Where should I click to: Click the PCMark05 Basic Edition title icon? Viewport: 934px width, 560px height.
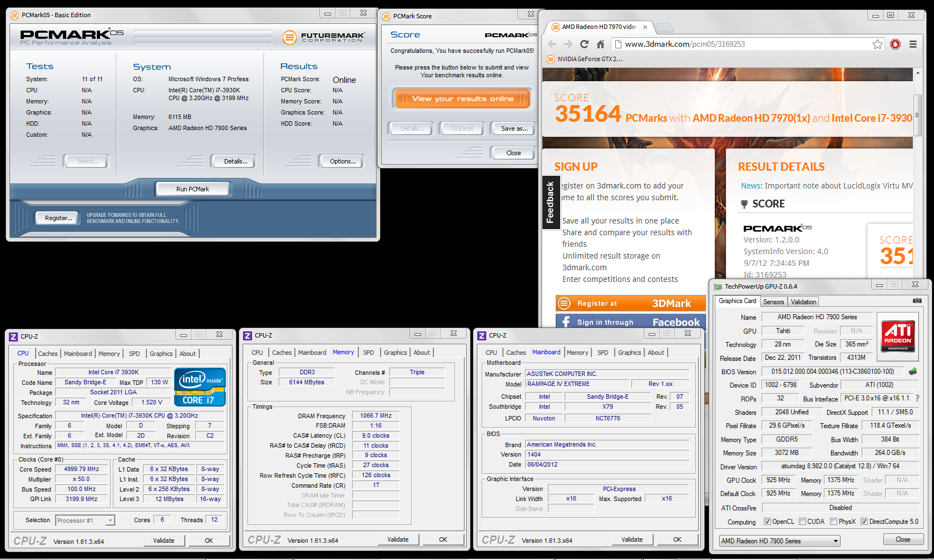coord(16,15)
